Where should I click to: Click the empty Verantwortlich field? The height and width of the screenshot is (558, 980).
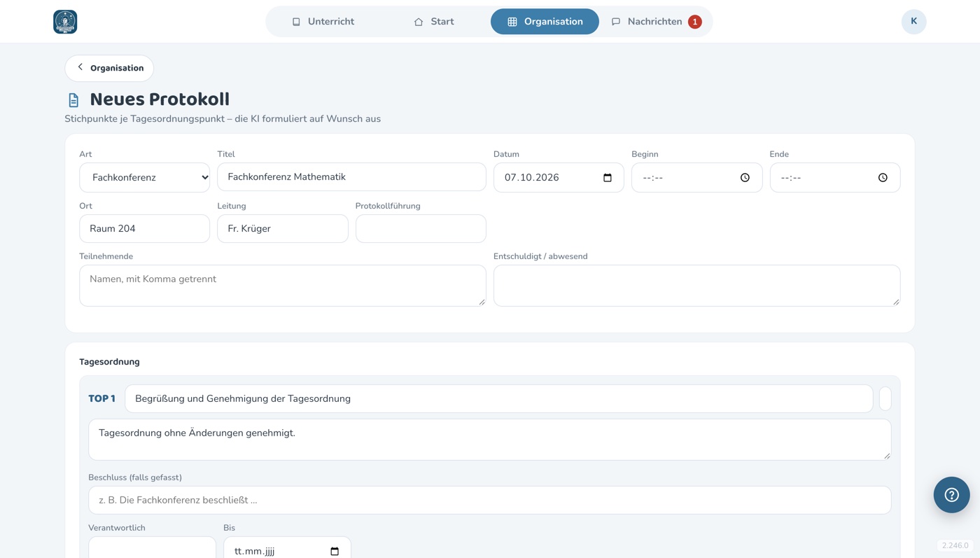point(152,547)
